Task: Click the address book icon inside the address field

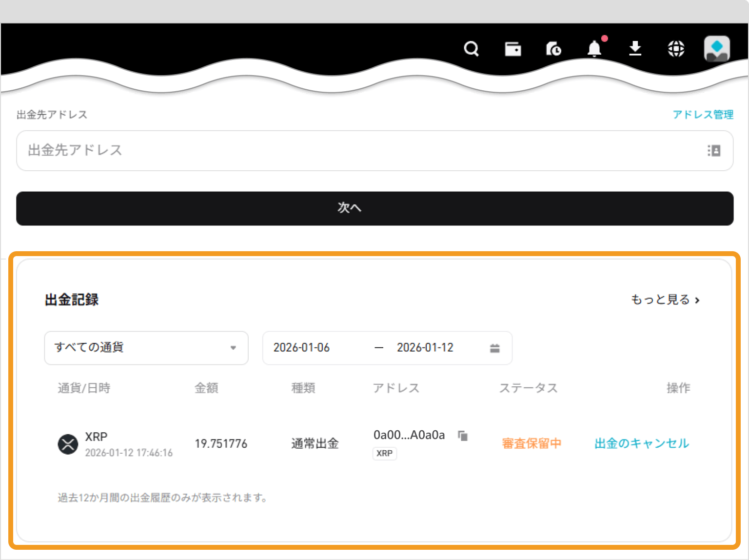Action: pyautogui.click(x=714, y=151)
